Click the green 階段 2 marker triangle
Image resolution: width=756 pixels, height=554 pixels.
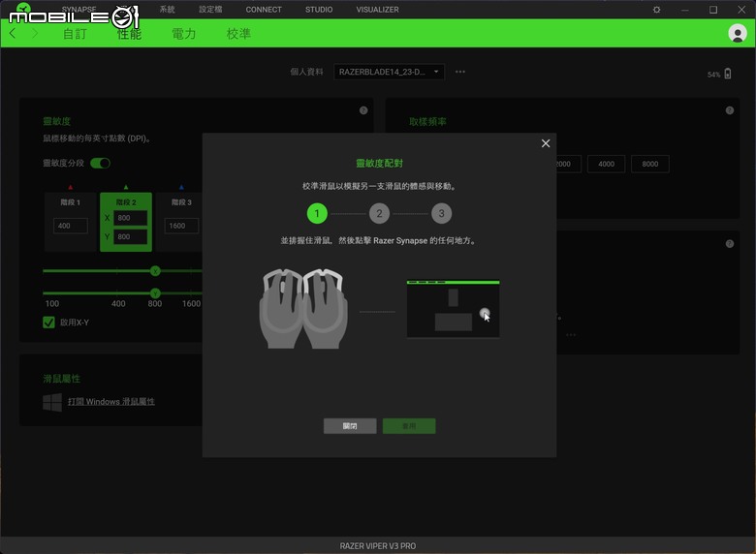pyautogui.click(x=126, y=187)
